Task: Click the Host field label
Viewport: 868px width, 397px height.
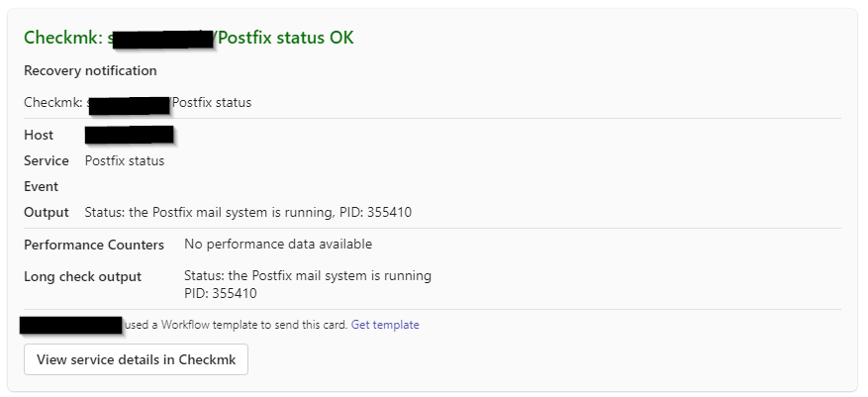Action: (x=39, y=135)
